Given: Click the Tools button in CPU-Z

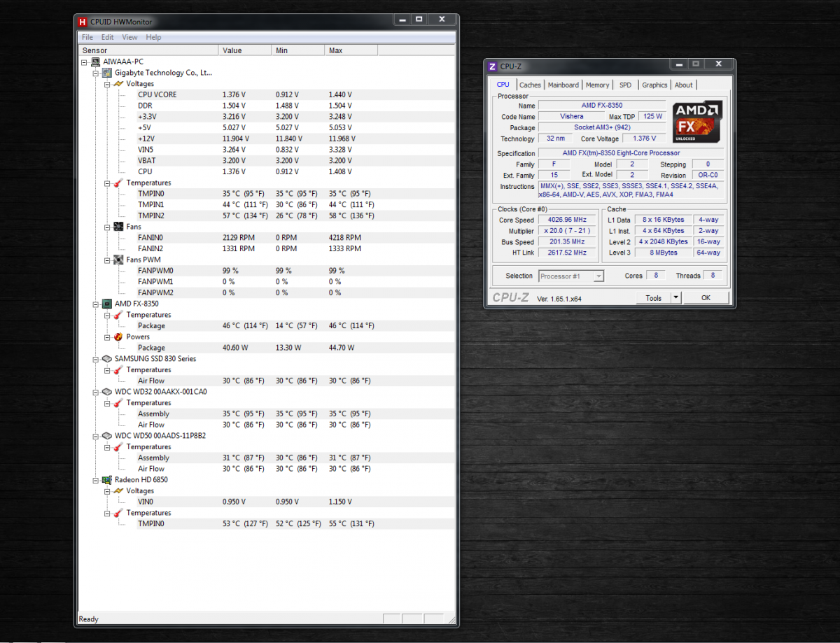Looking at the screenshot, I should tap(653, 297).
